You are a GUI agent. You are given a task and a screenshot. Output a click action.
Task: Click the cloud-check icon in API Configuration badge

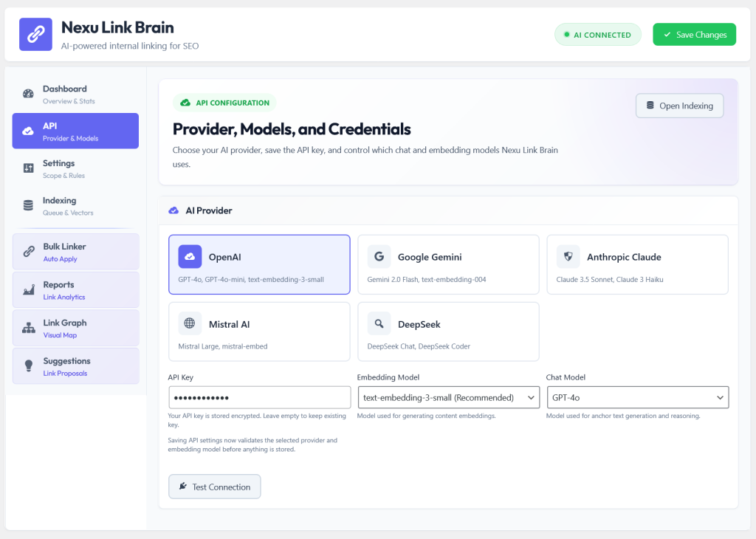tap(185, 103)
